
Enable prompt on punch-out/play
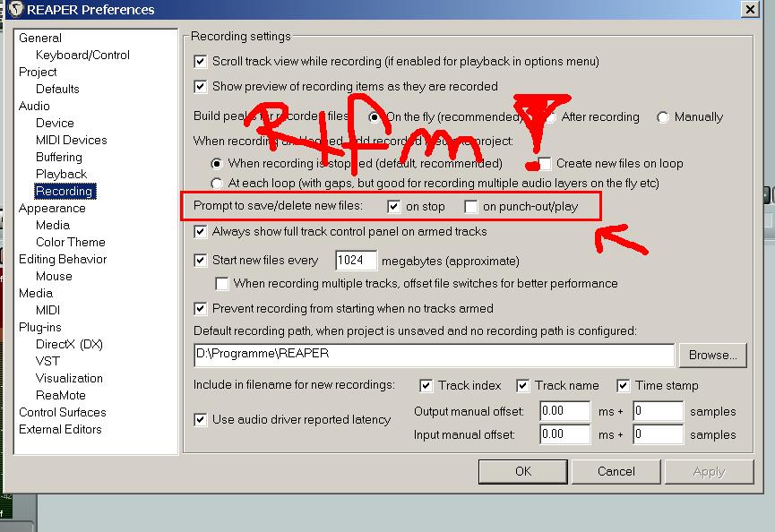point(471,207)
